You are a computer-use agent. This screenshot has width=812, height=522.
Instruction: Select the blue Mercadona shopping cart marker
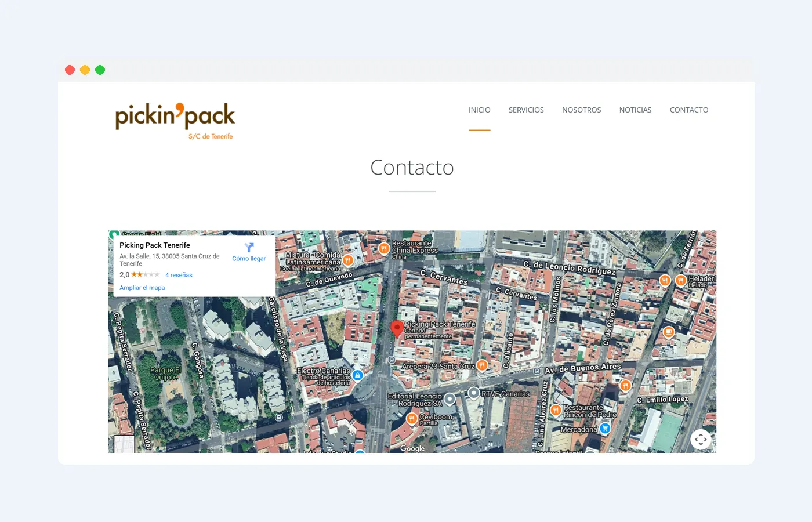coord(604,428)
